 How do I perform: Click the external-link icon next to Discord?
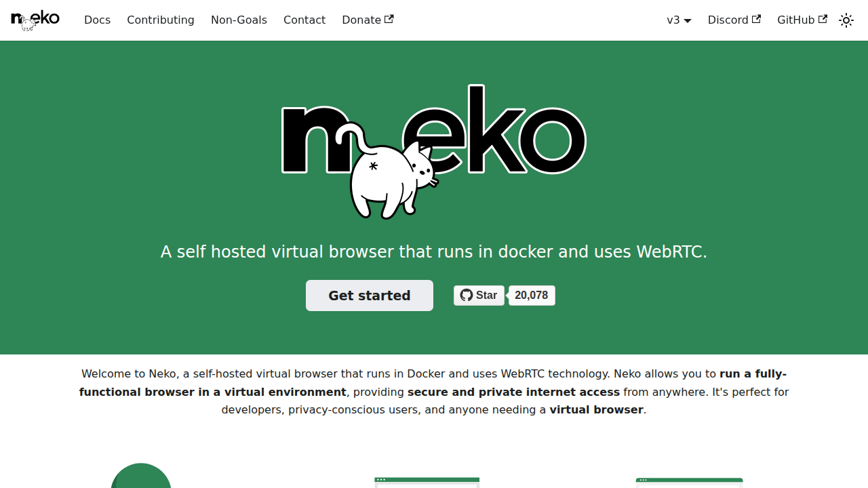click(757, 20)
